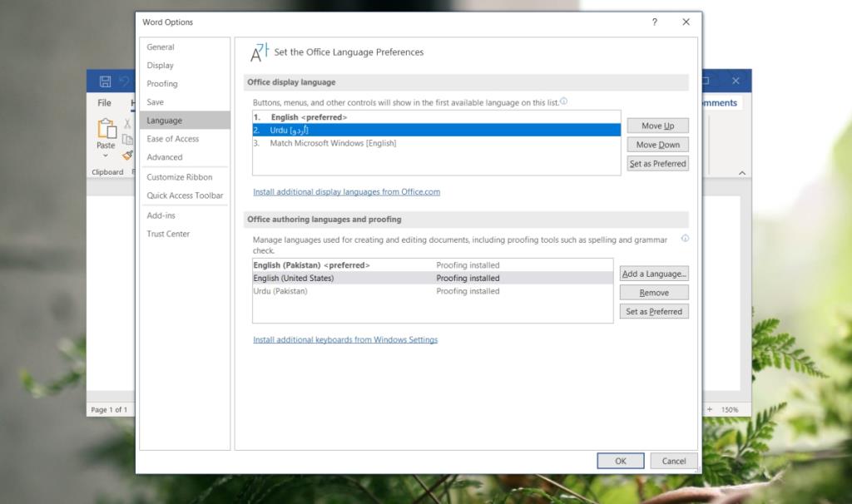Open the Paste dropdown arrow
This screenshot has width=852, height=504.
105,155
